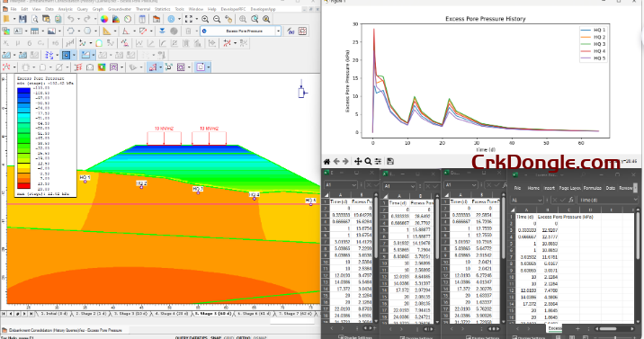Select the Pan cross-arrows tool in figure toolbar
This screenshot has width=644, height=339.
click(x=358, y=161)
